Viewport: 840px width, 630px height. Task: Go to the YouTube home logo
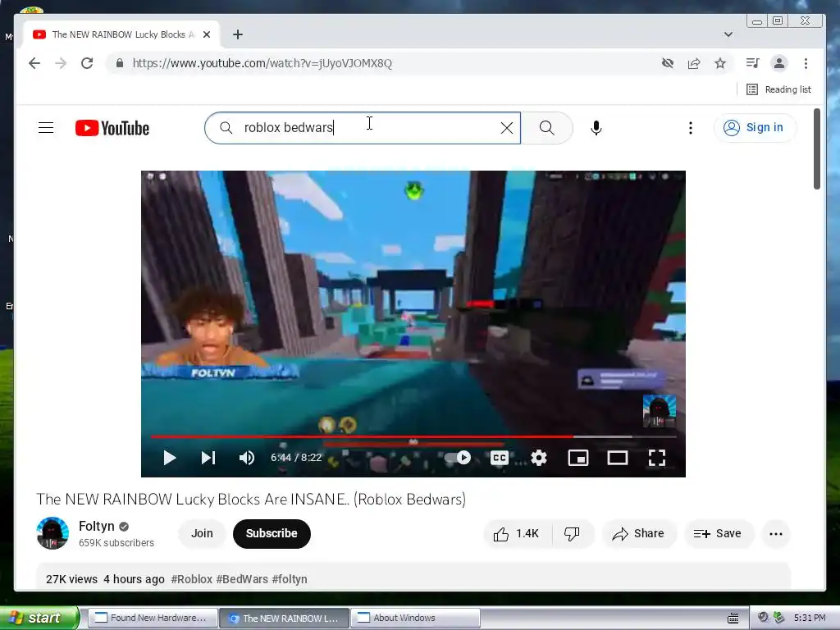click(112, 128)
